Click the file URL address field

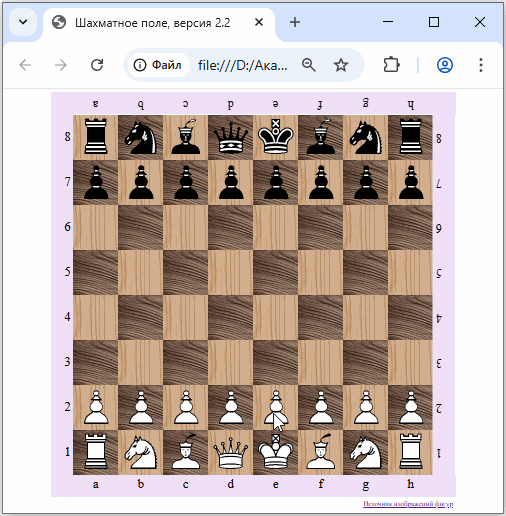click(x=243, y=65)
